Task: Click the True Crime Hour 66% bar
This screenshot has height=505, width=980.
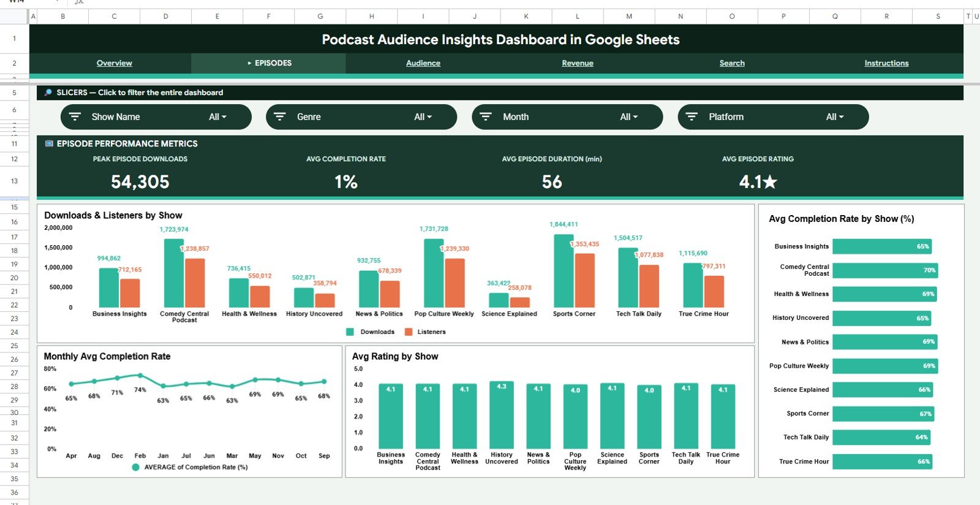Action: coord(883,461)
